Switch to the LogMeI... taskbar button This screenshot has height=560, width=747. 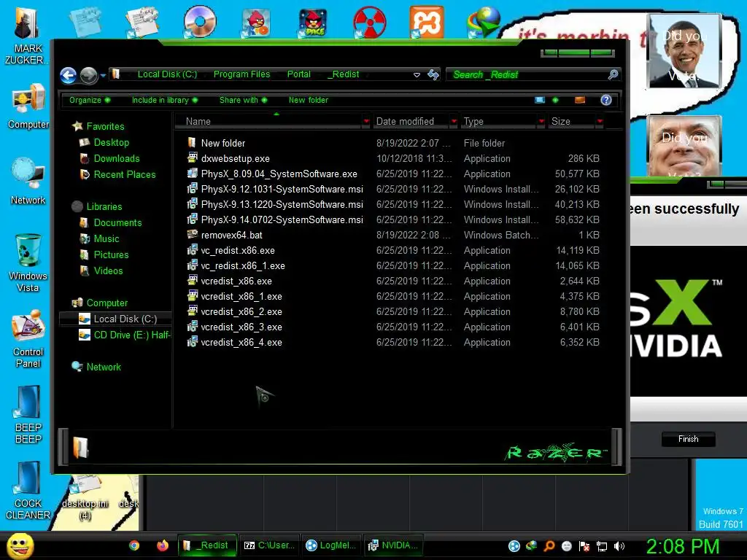coord(331,545)
